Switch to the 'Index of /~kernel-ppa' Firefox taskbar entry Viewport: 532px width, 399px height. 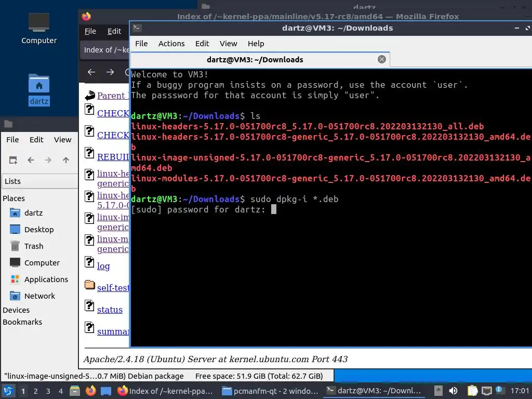(x=166, y=391)
